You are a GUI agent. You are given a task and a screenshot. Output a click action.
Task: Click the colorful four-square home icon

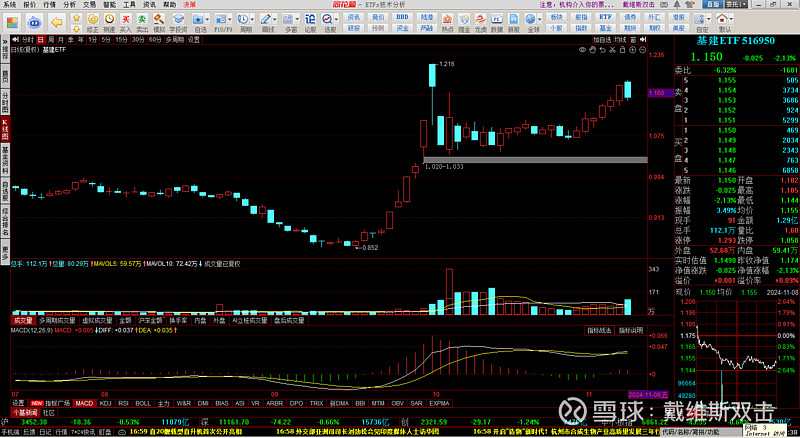(12, 22)
